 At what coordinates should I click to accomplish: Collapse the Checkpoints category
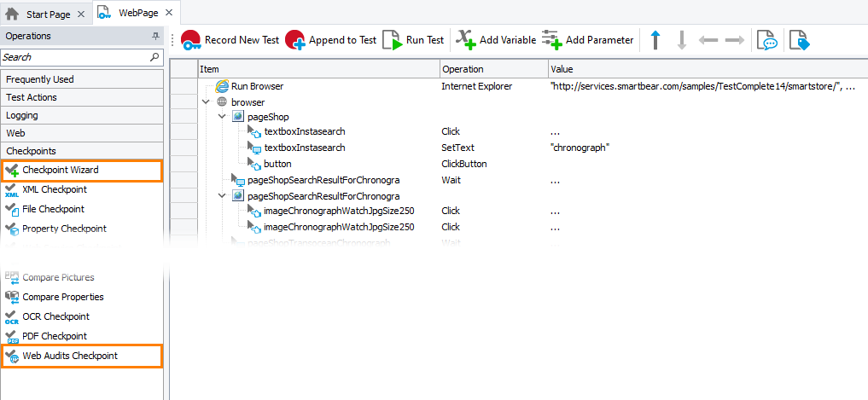pyautogui.click(x=82, y=150)
